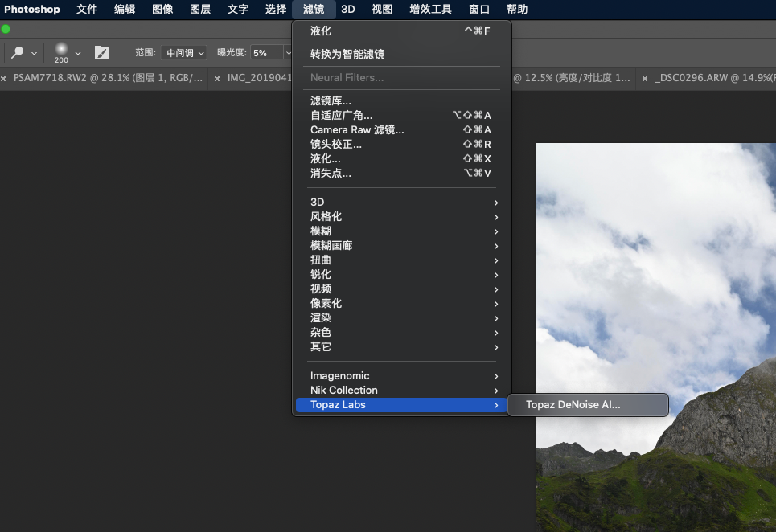Open 液化... with ⇧⌘X shortcut
Screen dimensions: 776x532
coord(401,158)
